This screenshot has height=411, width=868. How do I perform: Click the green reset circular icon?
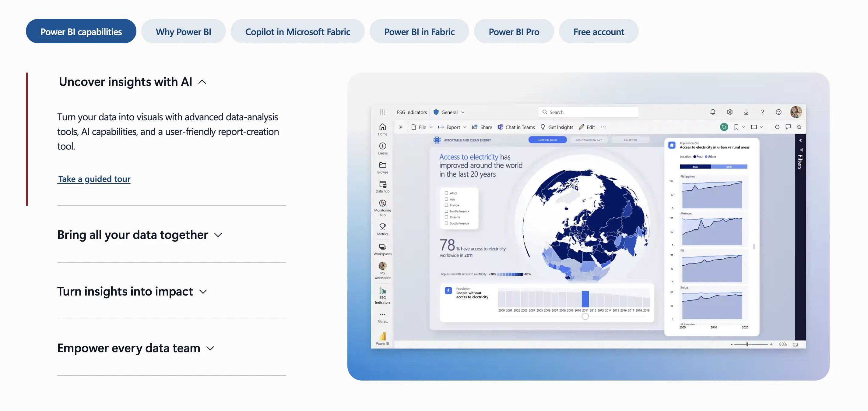724,127
